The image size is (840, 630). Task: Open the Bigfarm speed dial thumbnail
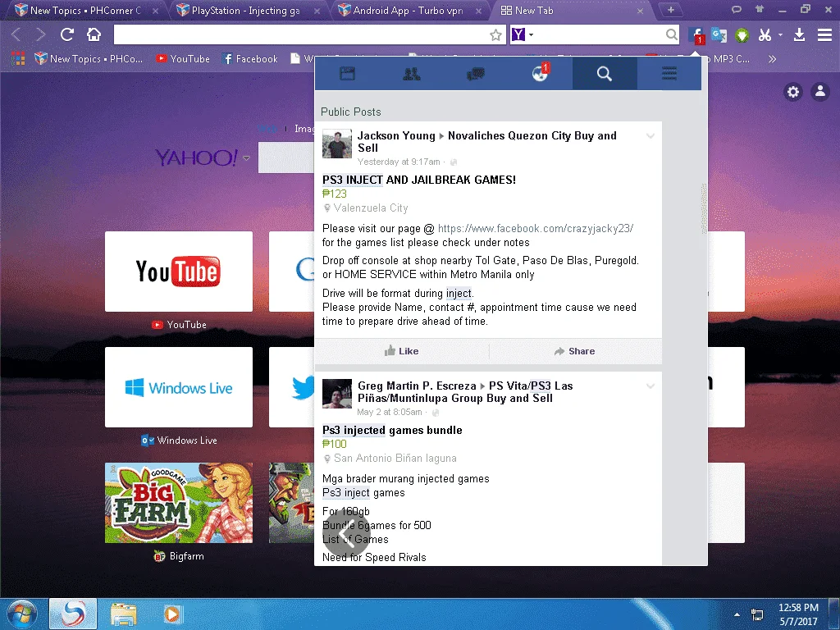(x=178, y=503)
